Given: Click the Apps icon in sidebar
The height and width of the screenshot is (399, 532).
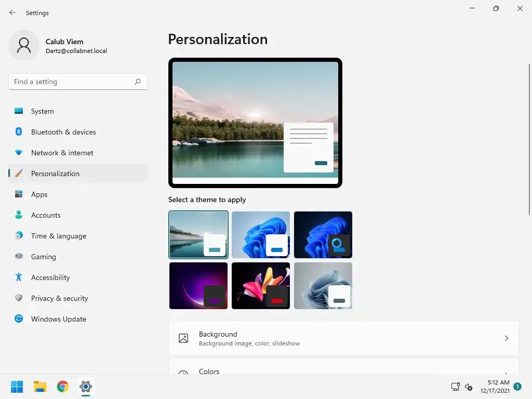Looking at the screenshot, I should (x=19, y=194).
